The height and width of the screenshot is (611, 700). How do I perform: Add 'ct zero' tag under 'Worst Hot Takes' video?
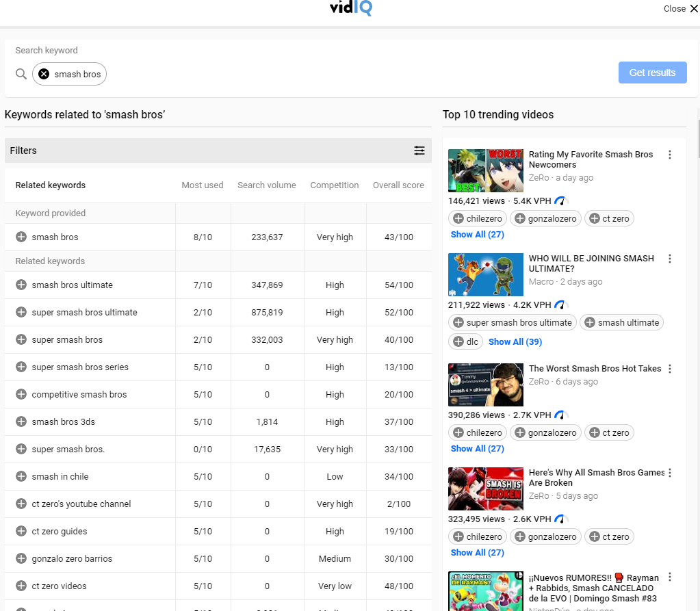(609, 432)
